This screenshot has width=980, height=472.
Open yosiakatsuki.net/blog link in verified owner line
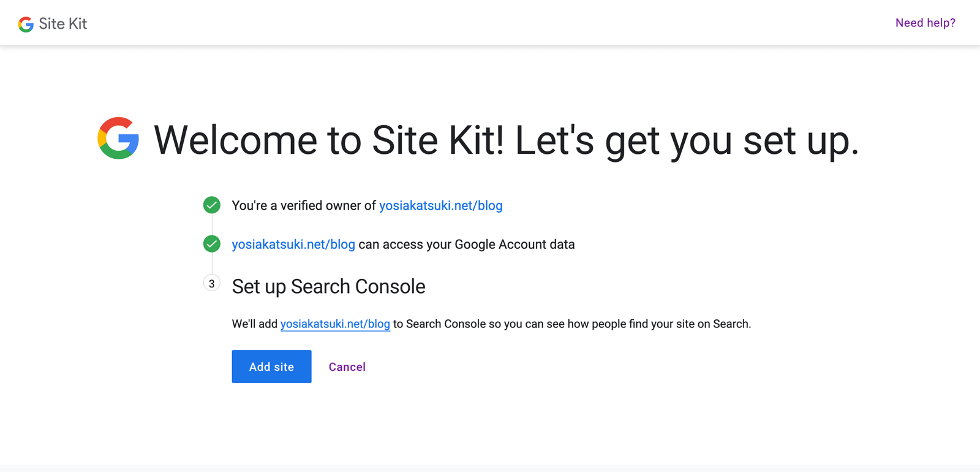click(441, 205)
